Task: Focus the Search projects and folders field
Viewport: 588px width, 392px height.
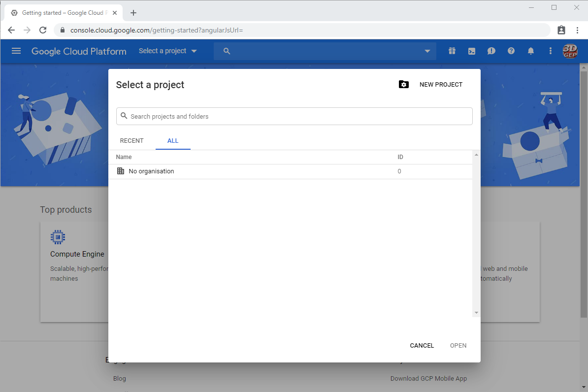Action: pyautogui.click(x=294, y=116)
